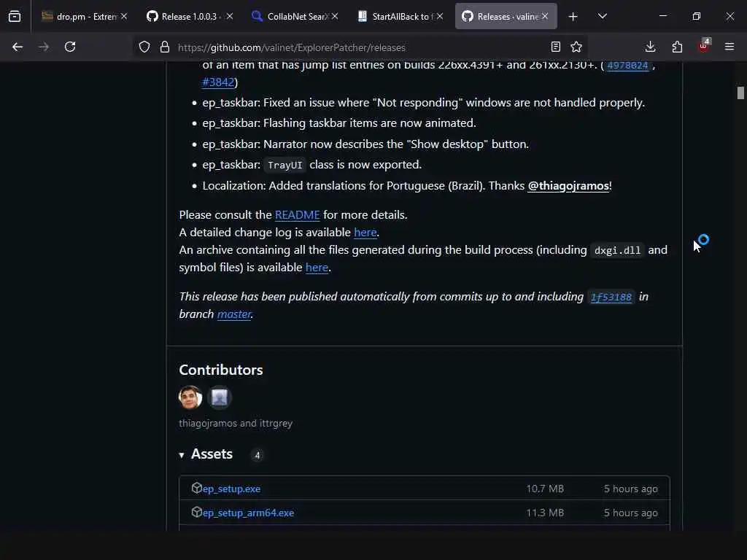Viewport: 747px width, 560px height.
Task: Click the '11.3 MB' file size
Action: pos(544,513)
